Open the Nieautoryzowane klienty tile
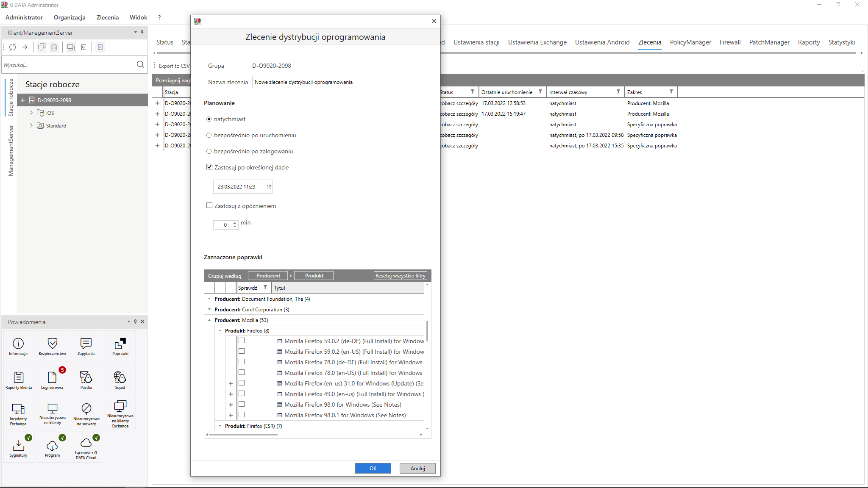The height and width of the screenshot is (488, 868). (53, 413)
